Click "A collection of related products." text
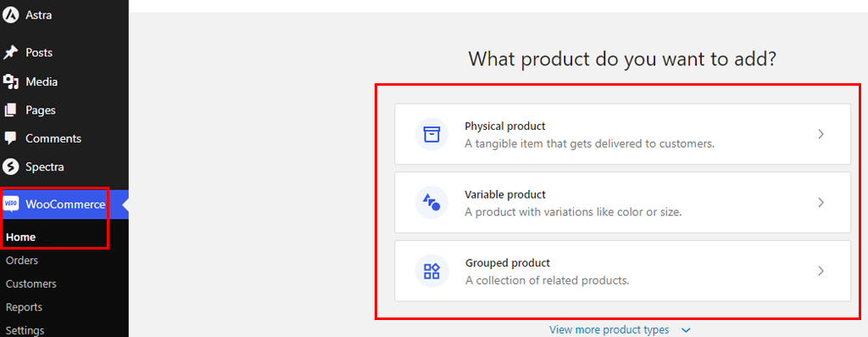The image size is (868, 337). [548, 280]
